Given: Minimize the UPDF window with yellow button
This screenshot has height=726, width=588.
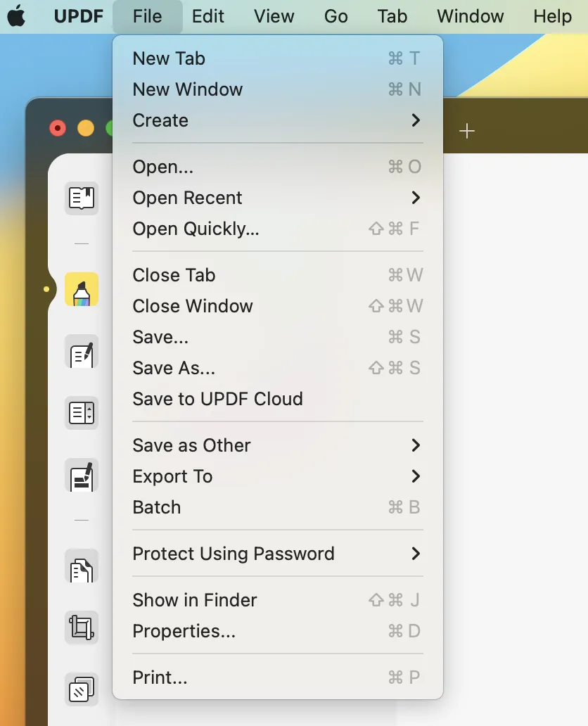Looking at the screenshot, I should (86, 128).
